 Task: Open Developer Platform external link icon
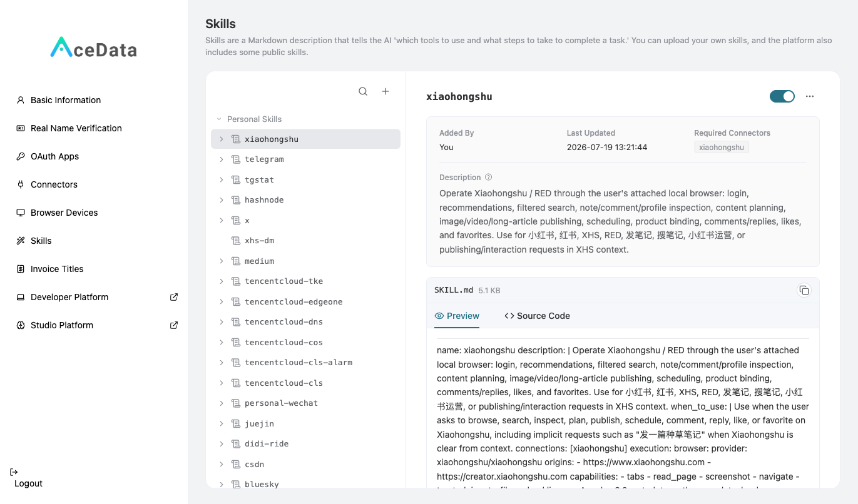[174, 297]
